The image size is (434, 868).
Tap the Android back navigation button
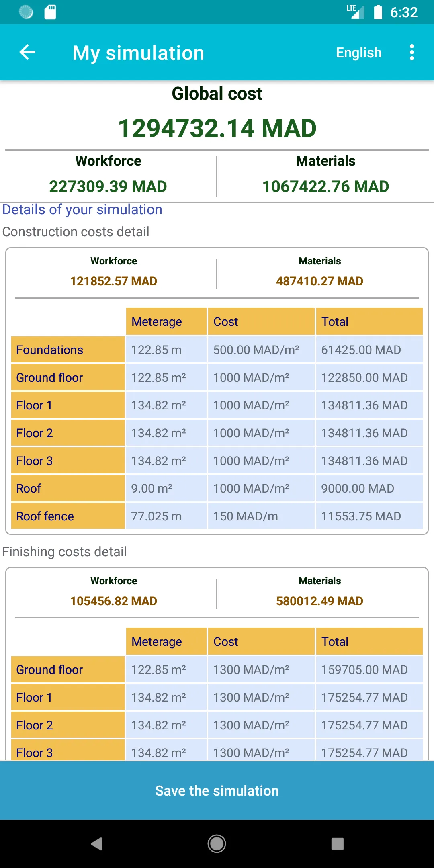(x=96, y=843)
